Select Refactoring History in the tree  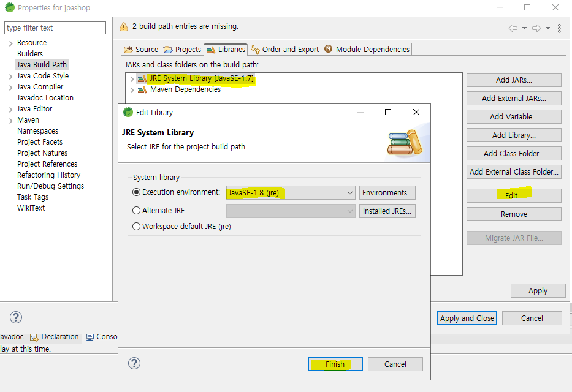coord(48,175)
